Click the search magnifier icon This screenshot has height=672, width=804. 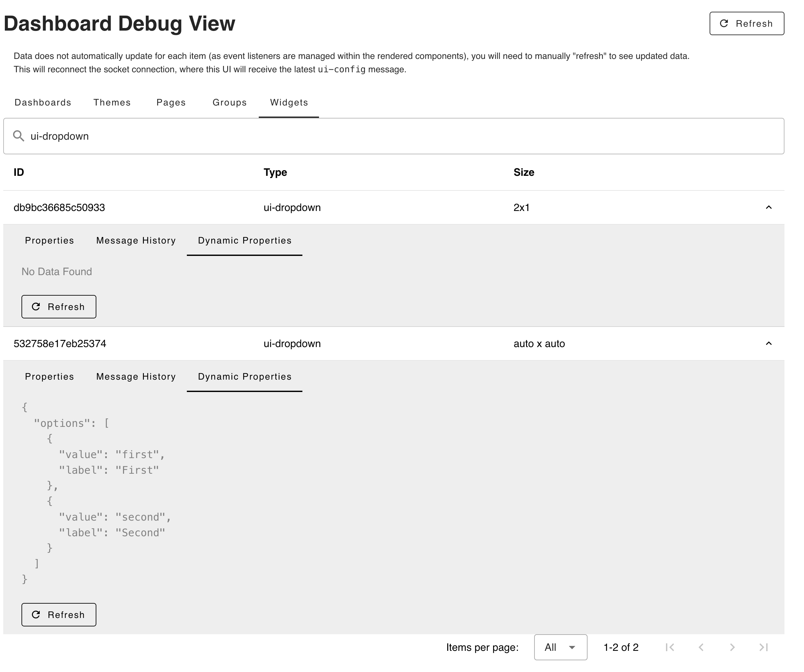click(x=19, y=135)
